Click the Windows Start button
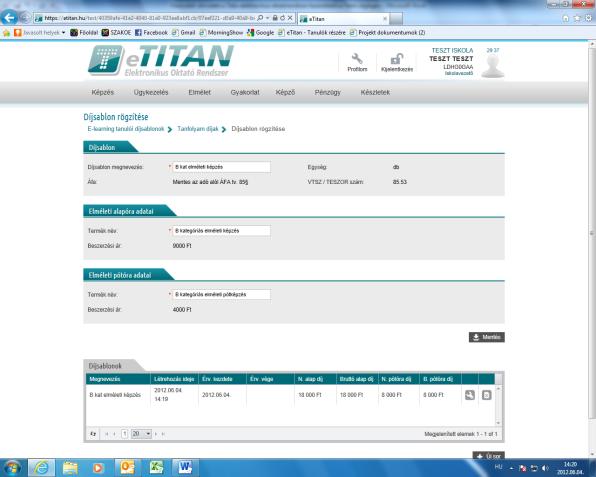The height and width of the screenshot is (477, 596). point(13,467)
